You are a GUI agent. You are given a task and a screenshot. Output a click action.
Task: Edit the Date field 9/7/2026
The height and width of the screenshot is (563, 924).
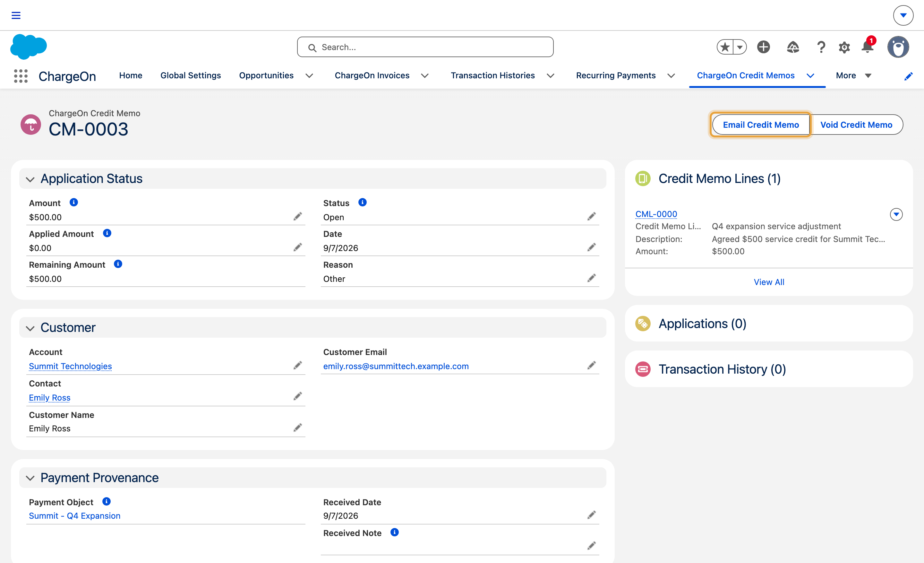coord(591,247)
